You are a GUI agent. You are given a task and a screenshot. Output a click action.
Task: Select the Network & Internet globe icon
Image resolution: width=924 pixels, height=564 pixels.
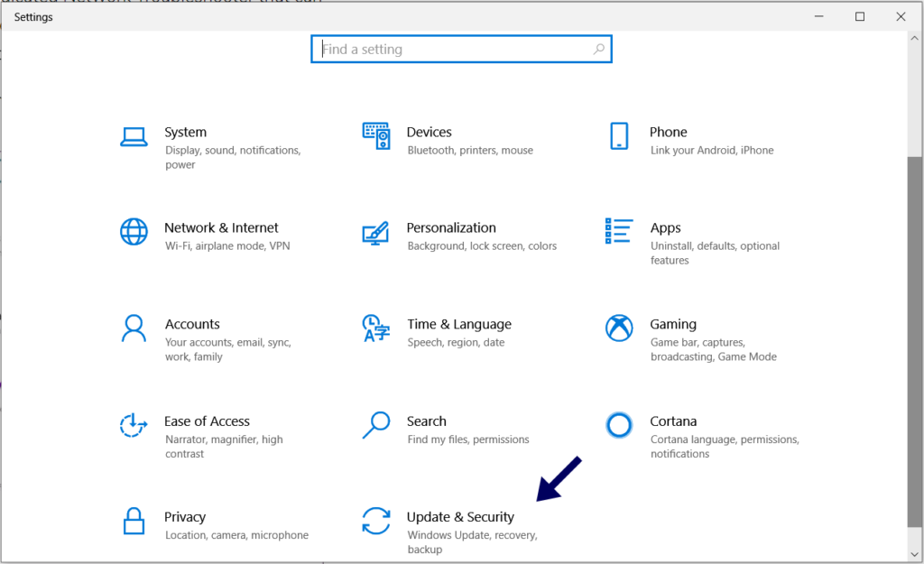[134, 232]
